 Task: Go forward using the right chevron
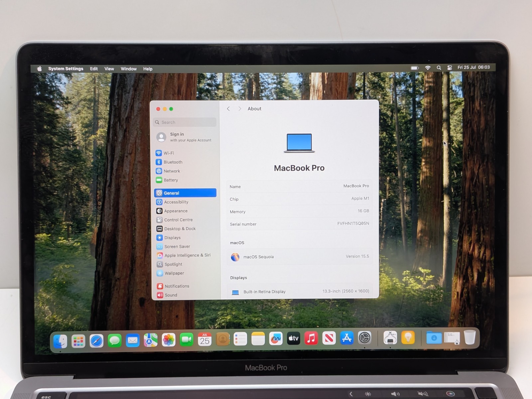239,109
